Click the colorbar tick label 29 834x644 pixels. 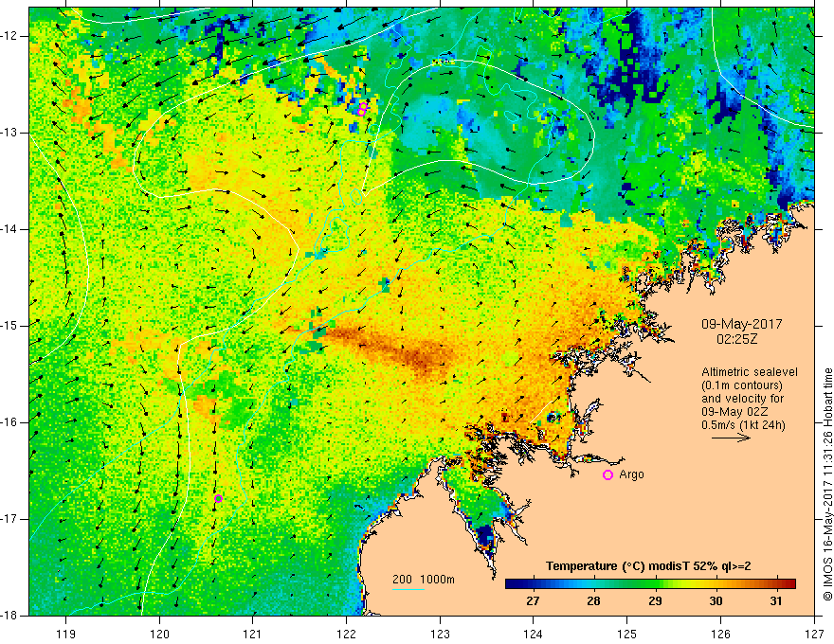(655, 601)
